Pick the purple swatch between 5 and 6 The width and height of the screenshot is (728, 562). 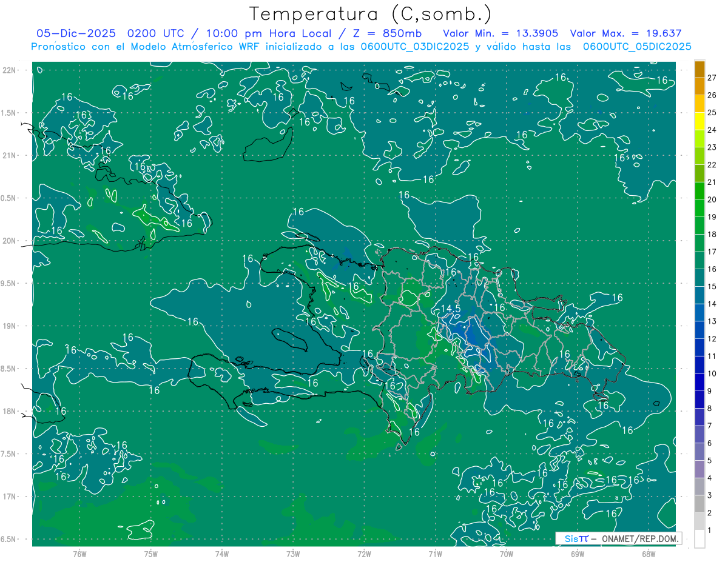[x=699, y=452]
